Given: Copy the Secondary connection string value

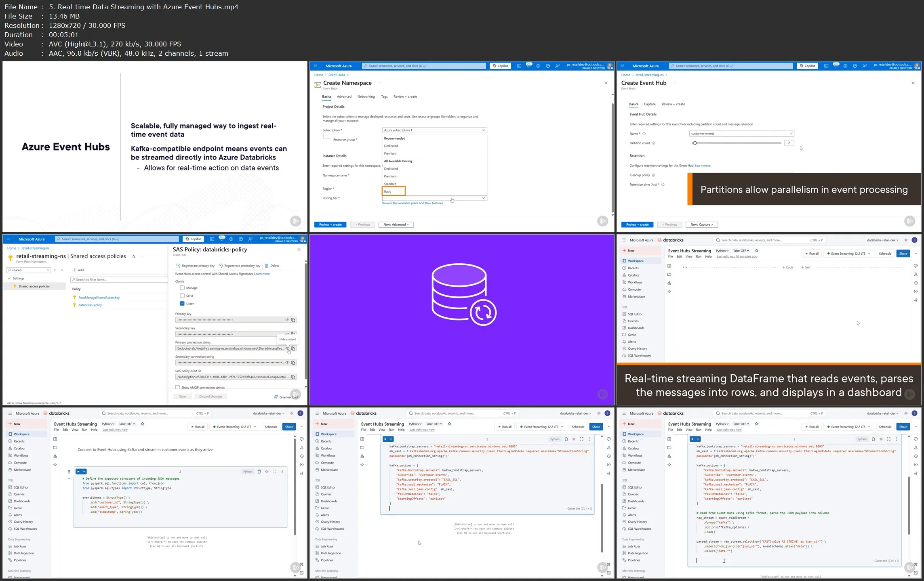Looking at the screenshot, I should point(293,363).
